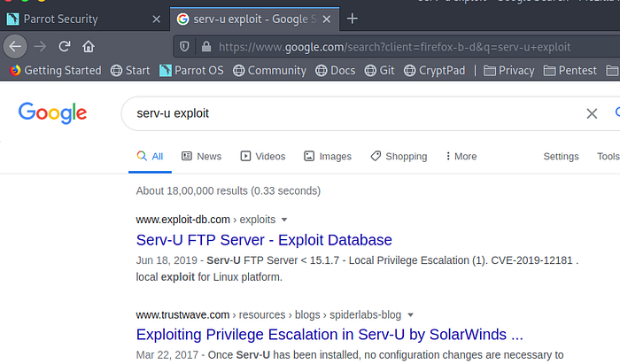
Task: Click the browser back arrow button
Action: (15, 46)
